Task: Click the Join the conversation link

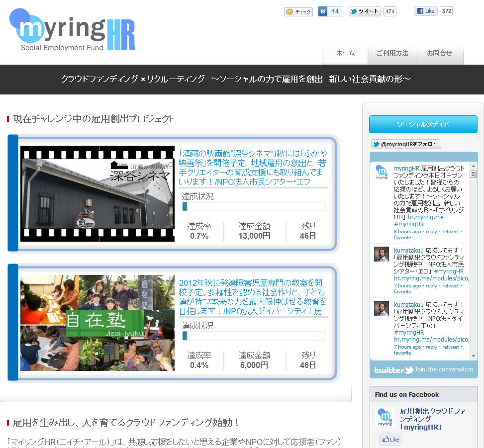Action: click(443, 369)
